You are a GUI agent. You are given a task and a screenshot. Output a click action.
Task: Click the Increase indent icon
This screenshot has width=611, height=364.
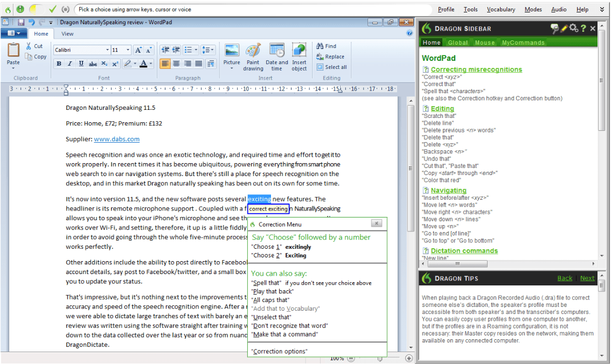pyautogui.click(x=176, y=50)
